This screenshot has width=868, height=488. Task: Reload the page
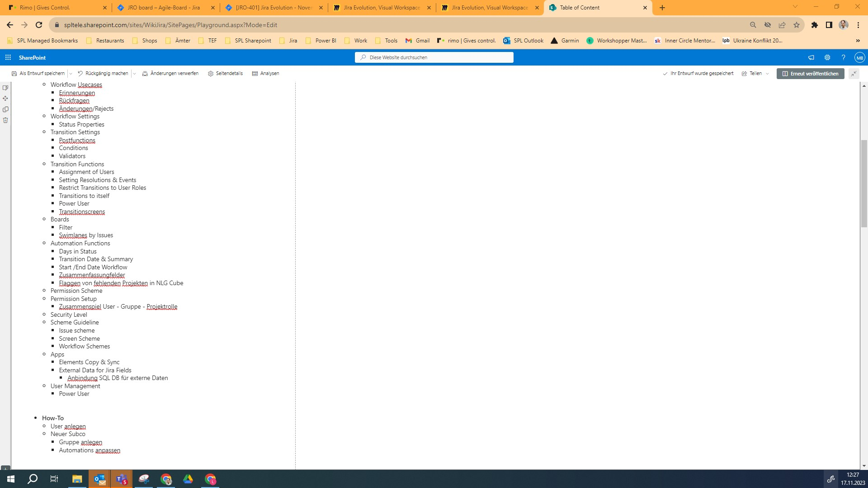point(39,25)
